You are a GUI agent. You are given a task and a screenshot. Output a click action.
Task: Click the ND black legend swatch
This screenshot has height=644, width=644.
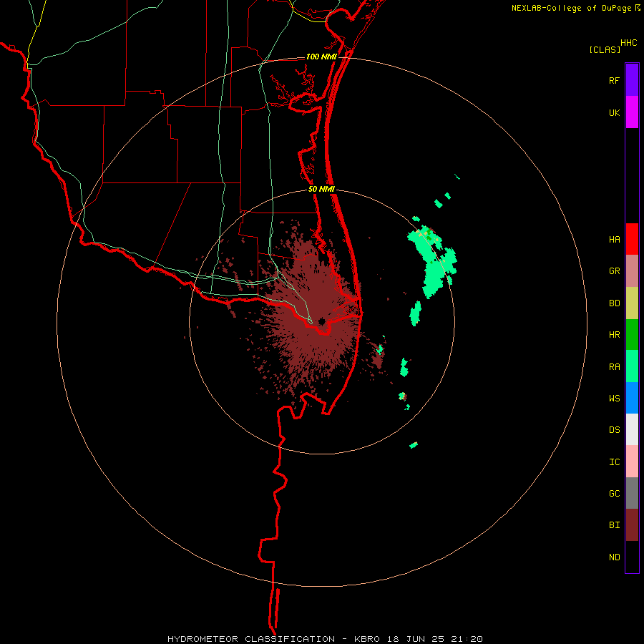[632, 557]
